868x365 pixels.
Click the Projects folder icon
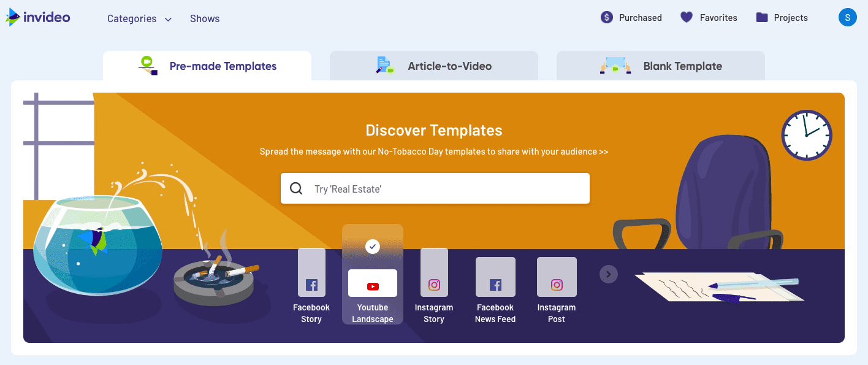[762, 17]
